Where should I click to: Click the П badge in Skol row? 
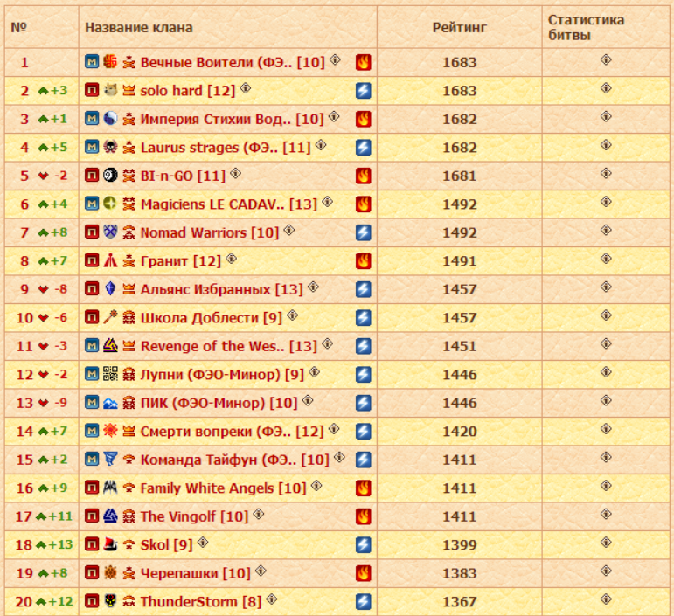[92, 545]
